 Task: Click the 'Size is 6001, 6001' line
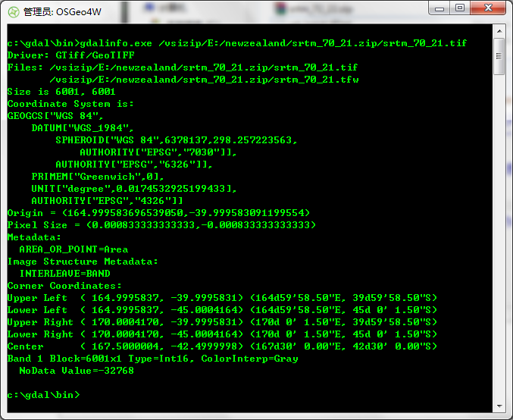pos(61,92)
